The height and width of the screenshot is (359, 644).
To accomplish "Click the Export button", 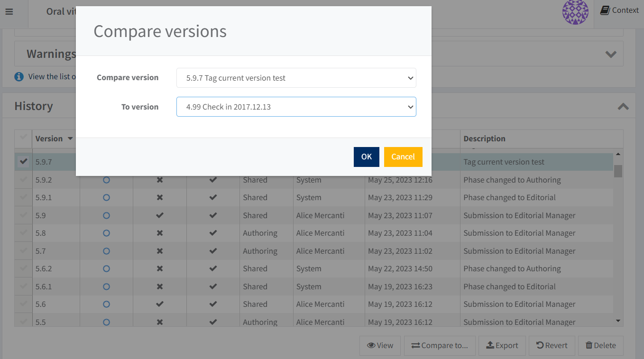I will tap(502, 345).
